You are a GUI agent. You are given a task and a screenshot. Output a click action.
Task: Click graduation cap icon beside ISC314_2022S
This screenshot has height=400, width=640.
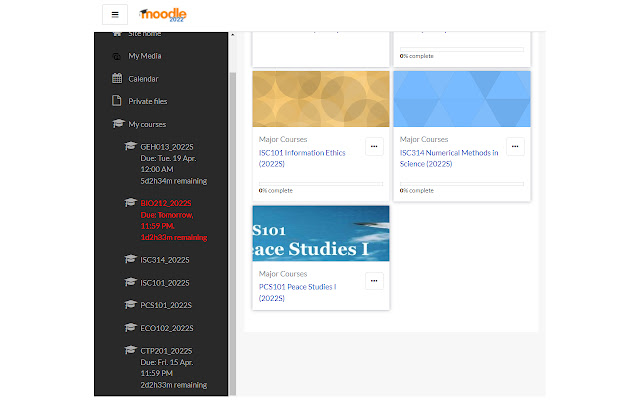[x=130, y=259]
